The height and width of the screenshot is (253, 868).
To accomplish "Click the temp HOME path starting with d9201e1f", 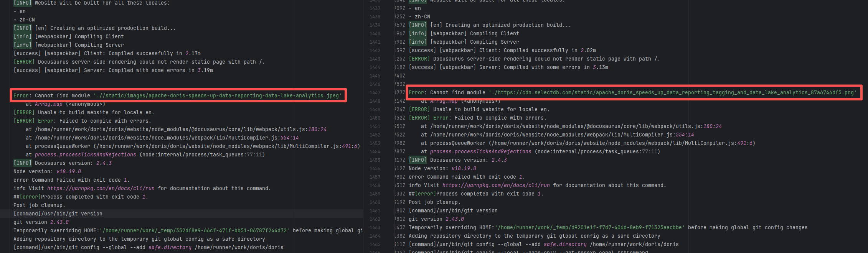I will tap(589, 227).
